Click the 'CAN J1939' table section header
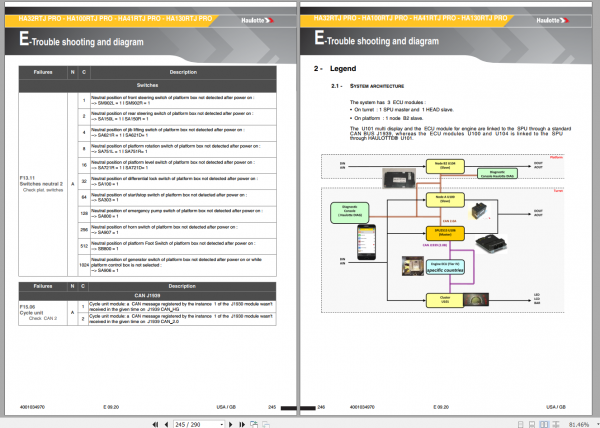 pyautogui.click(x=147, y=296)
